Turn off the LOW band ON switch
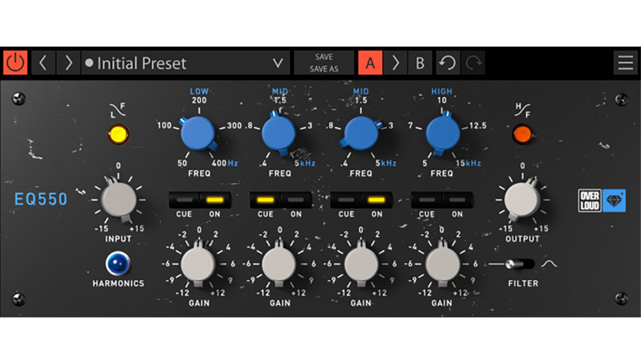Image resolution: width=641 pixels, height=364 pixels. [x=215, y=200]
